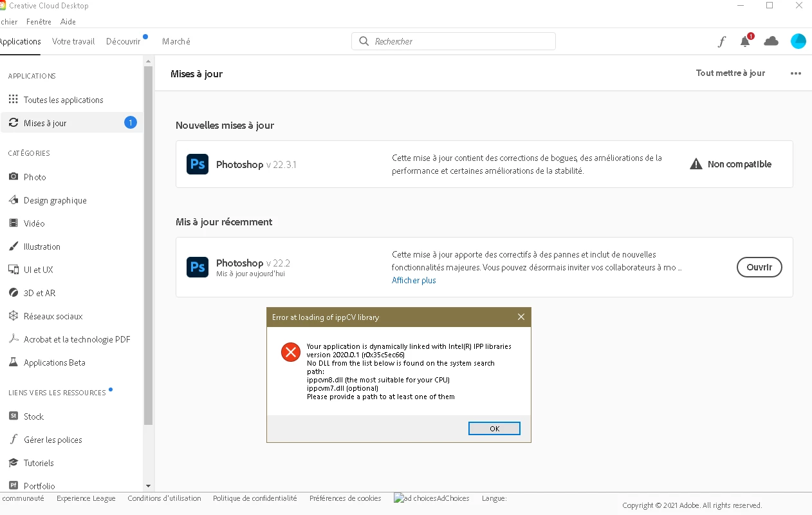This screenshot has height=515, width=812.
Task: Open the Fenêtre menu
Action: point(39,22)
